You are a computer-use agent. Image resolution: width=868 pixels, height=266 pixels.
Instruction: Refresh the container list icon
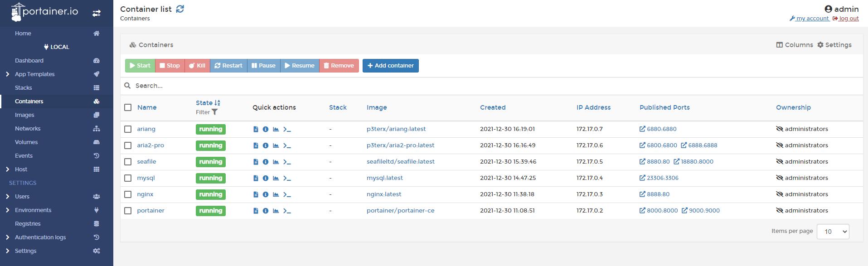180,9
